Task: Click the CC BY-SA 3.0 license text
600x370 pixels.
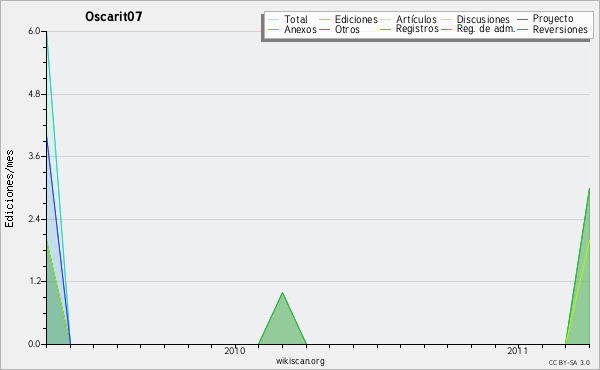Action: (x=569, y=362)
